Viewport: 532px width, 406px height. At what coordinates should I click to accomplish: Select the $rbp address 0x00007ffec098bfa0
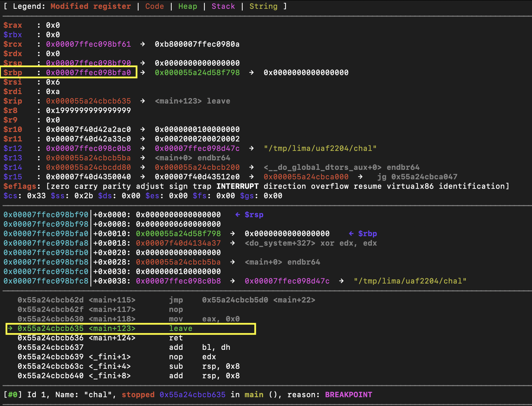point(89,73)
